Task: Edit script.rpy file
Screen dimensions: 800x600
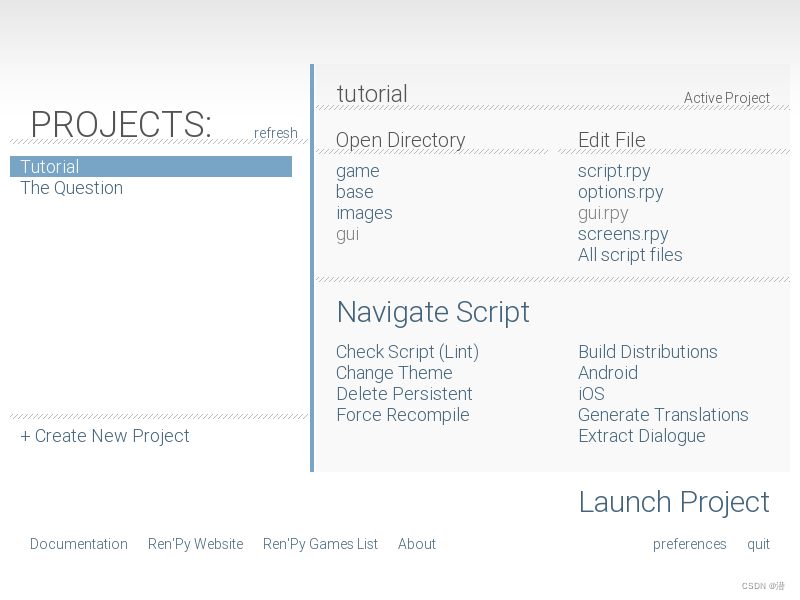Action: click(x=614, y=171)
